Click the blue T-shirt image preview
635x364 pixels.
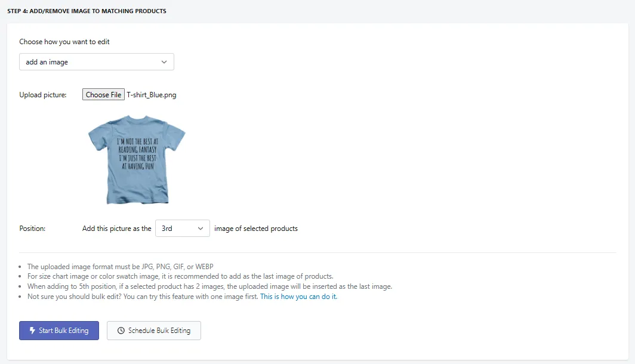(x=137, y=159)
